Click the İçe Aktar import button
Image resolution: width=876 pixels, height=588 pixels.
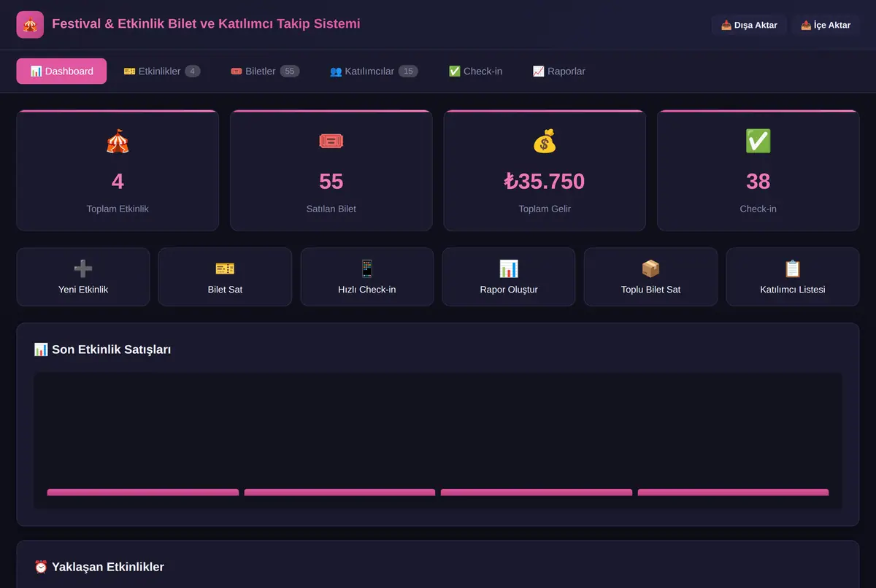coord(826,25)
